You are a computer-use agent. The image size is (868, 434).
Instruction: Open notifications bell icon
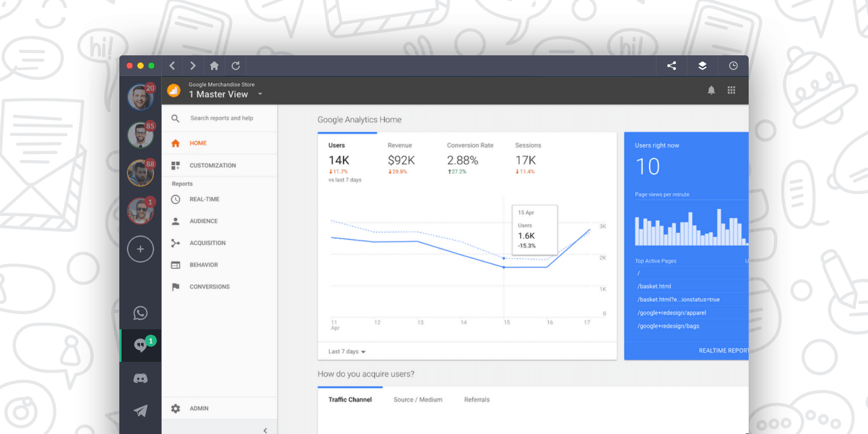click(x=711, y=90)
